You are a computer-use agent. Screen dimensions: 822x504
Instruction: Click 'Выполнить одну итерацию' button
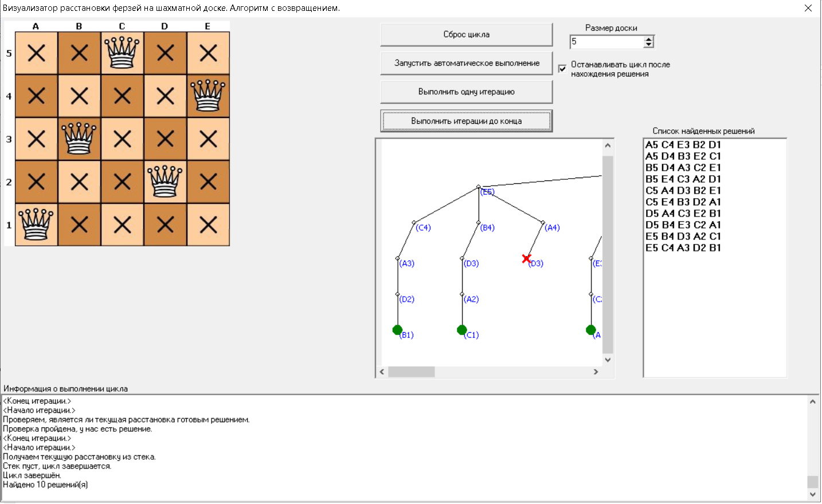tap(466, 92)
